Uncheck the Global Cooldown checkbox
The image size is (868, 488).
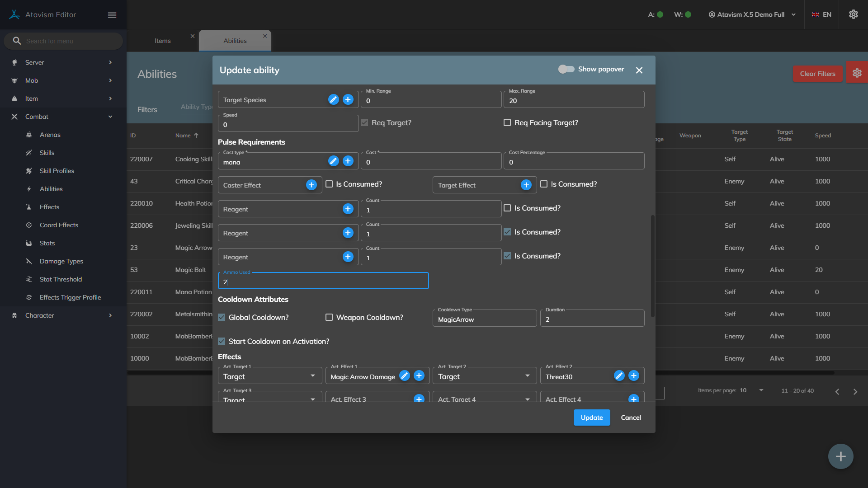[222, 317]
